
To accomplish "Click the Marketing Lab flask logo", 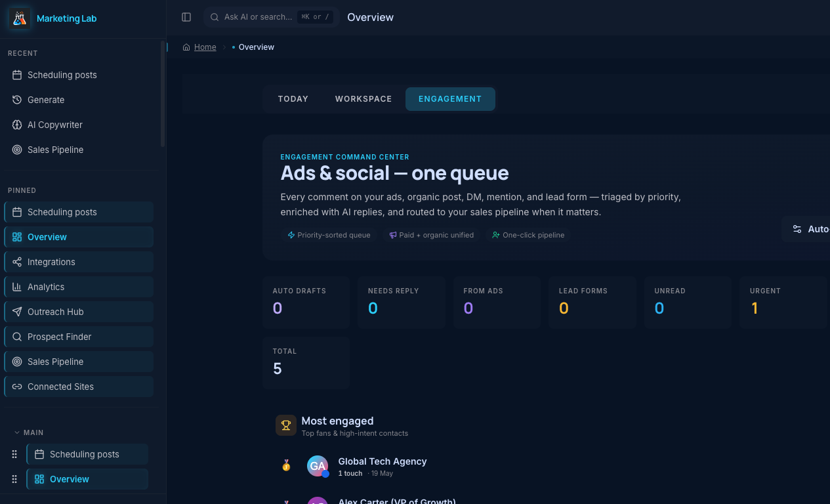I will 20,18.
